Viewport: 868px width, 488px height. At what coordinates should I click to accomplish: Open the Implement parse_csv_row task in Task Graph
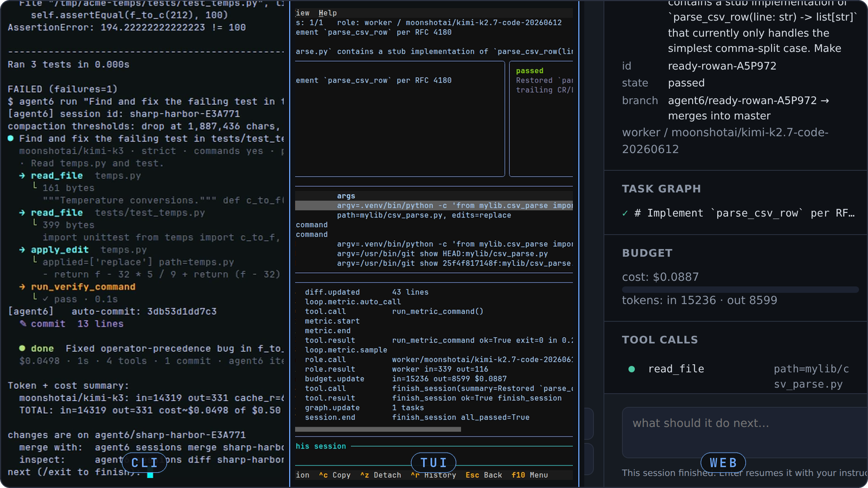click(739, 214)
